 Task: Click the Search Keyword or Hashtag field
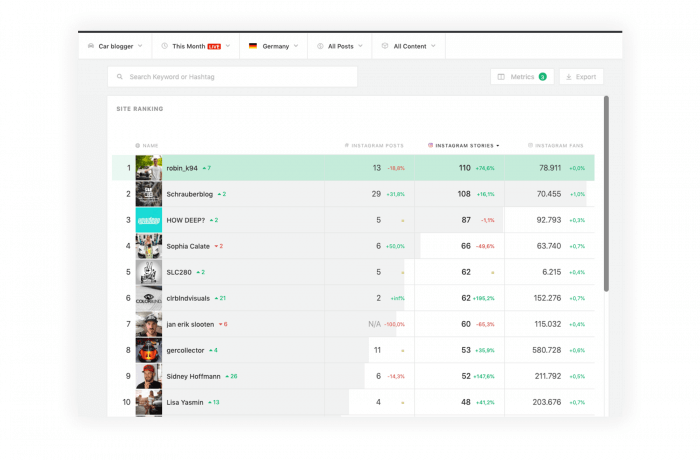(x=232, y=77)
